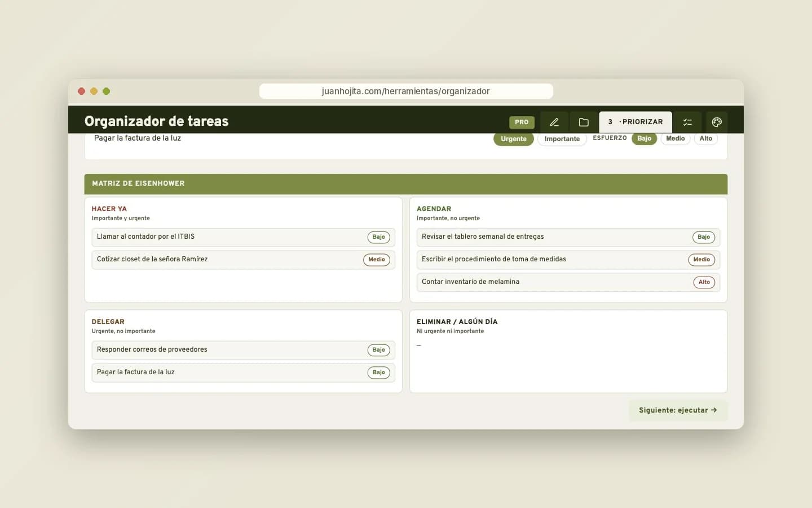Select task Cotizar closet de la señora Ramírez
Image resolution: width=812 pixels, height=508 pixels.
[x=243, y=260]
